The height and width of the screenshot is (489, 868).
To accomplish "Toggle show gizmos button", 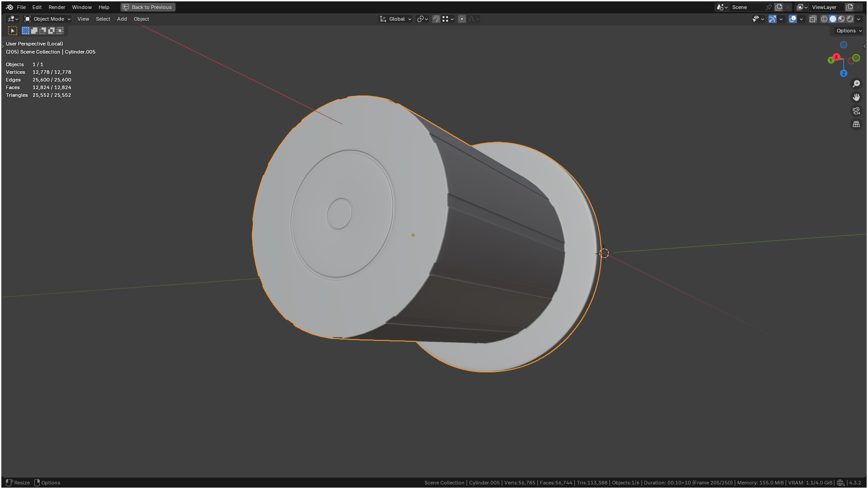I will pos(772,19).
